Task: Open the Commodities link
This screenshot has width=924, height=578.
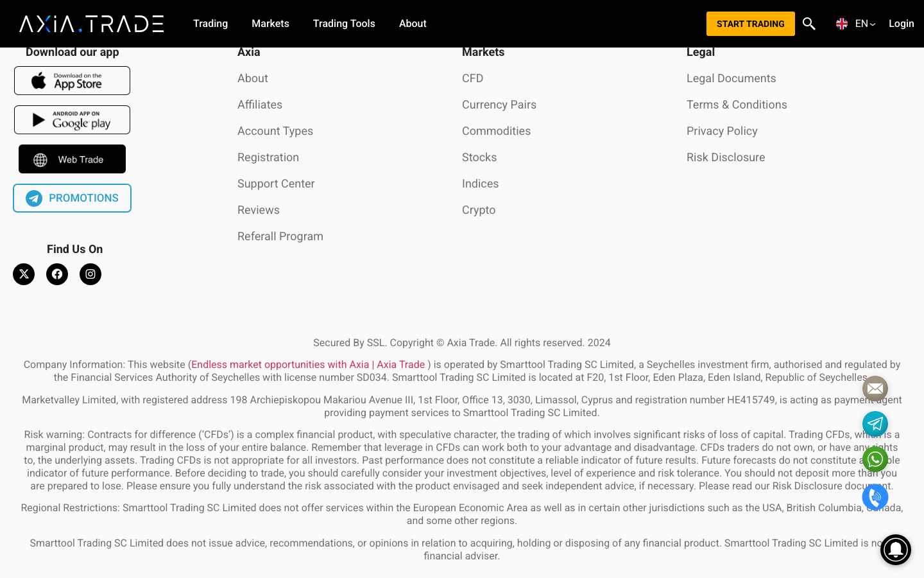Action: [x=497, y=131]
